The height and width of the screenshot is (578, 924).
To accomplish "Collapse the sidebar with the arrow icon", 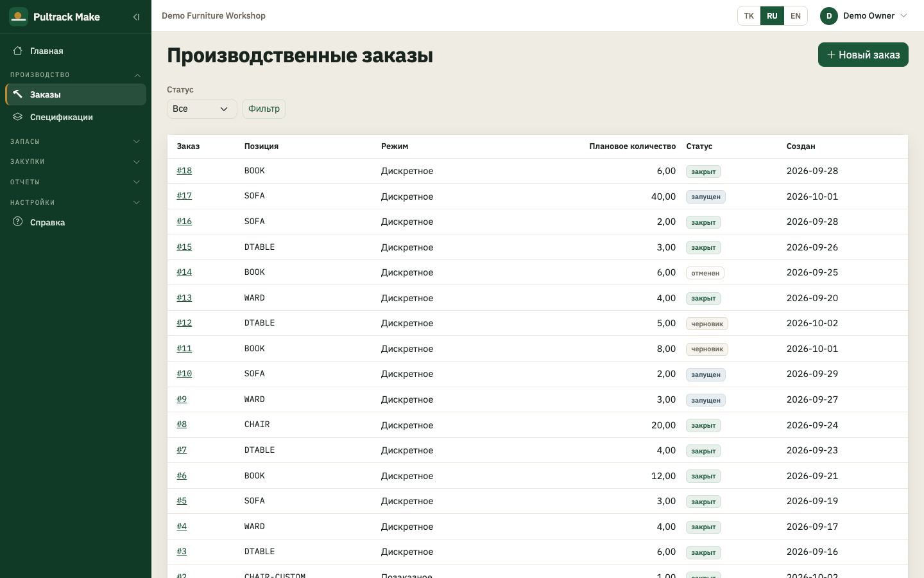I will [x=136, y=17].
